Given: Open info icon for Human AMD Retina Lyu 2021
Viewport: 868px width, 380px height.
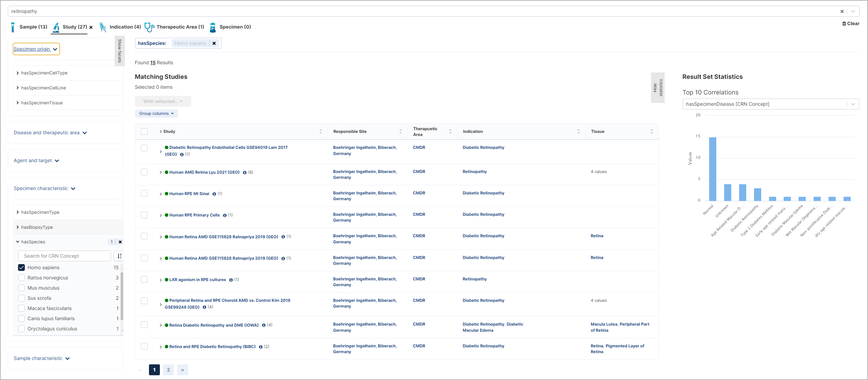Looking at the screenshot, I should tap(245, 173).
